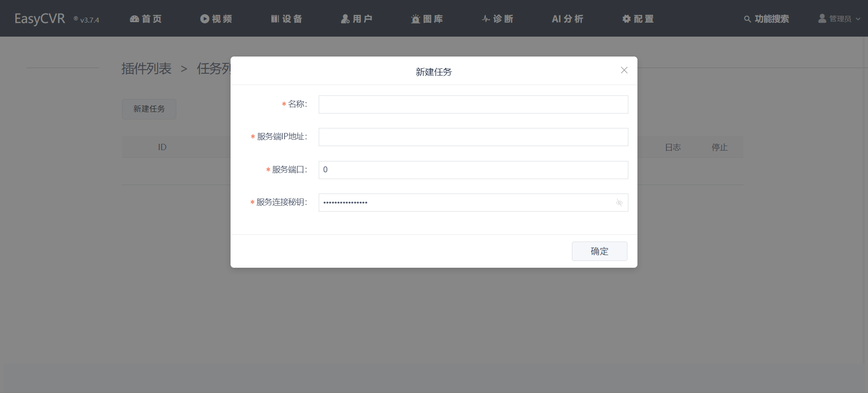This screenshot has height=393, width=868.
Task: Click the pulse icon beside 诊断
Action: click(486, 19)
